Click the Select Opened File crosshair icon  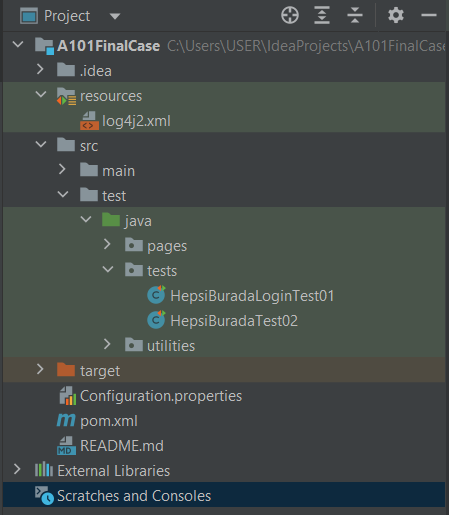click(x=290, y=15)
